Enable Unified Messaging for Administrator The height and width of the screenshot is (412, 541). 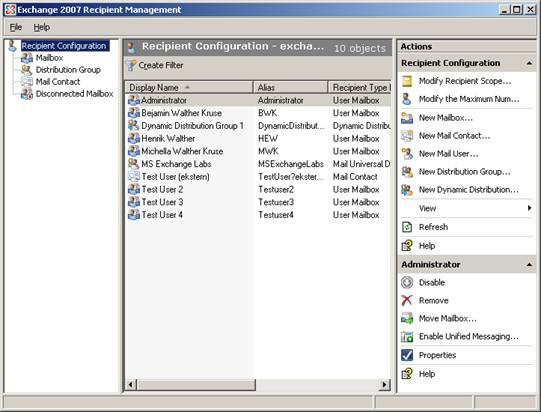(469, 336)
